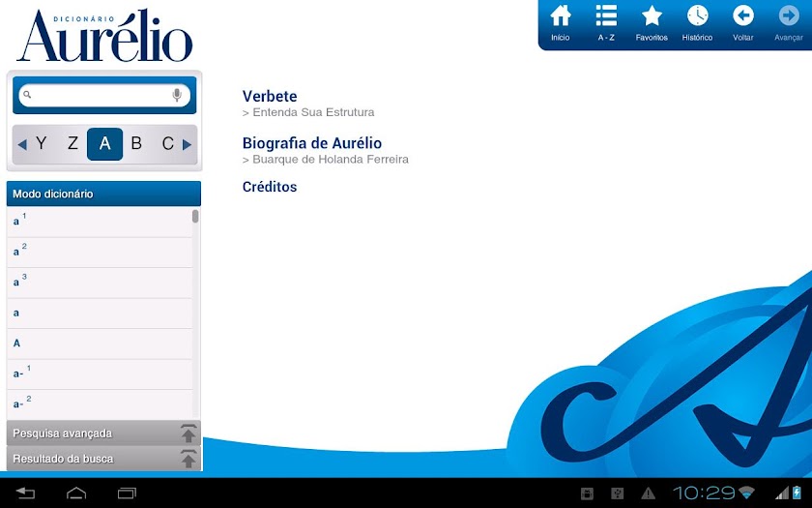
Task: Show previous letters with left arrow
Action: pyautogui.click(x=21, y=144)
